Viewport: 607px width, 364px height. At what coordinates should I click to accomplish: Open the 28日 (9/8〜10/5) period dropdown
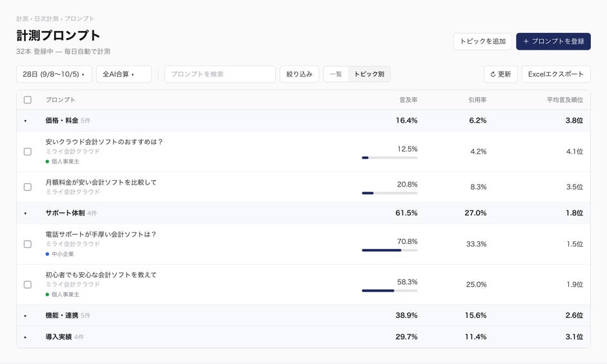(54, 74)
